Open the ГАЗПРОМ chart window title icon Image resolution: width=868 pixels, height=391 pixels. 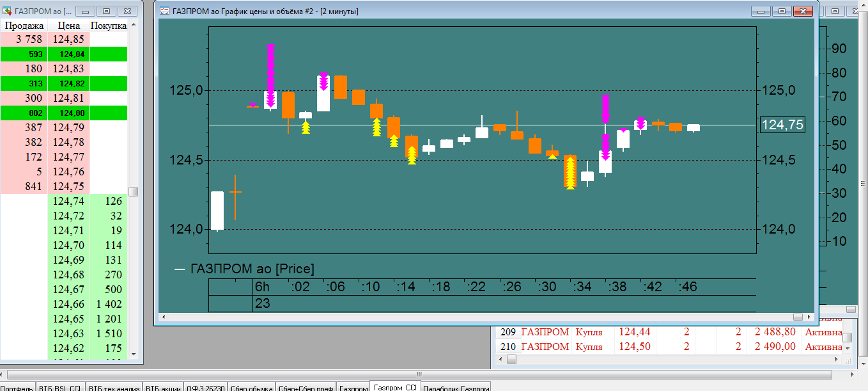point(164,11)
